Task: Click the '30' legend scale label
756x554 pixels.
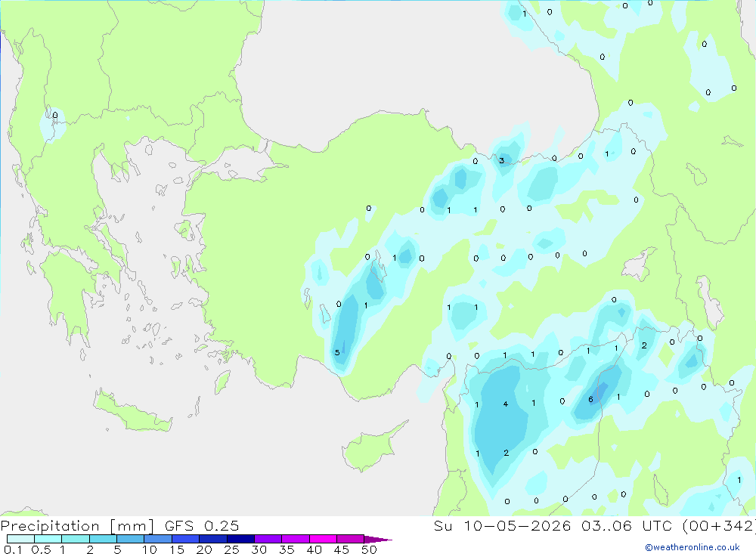Action: tap(259, 549)
